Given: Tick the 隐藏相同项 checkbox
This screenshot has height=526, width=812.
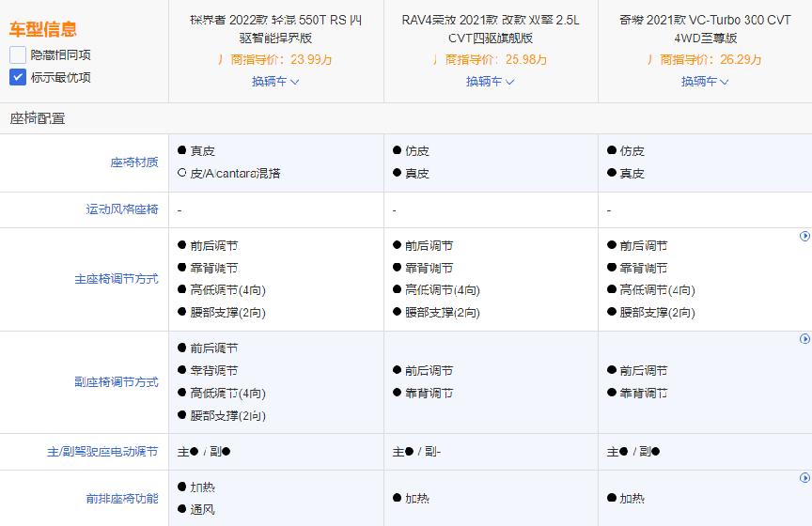Looking at the screenshot, I should pos(18,54).
